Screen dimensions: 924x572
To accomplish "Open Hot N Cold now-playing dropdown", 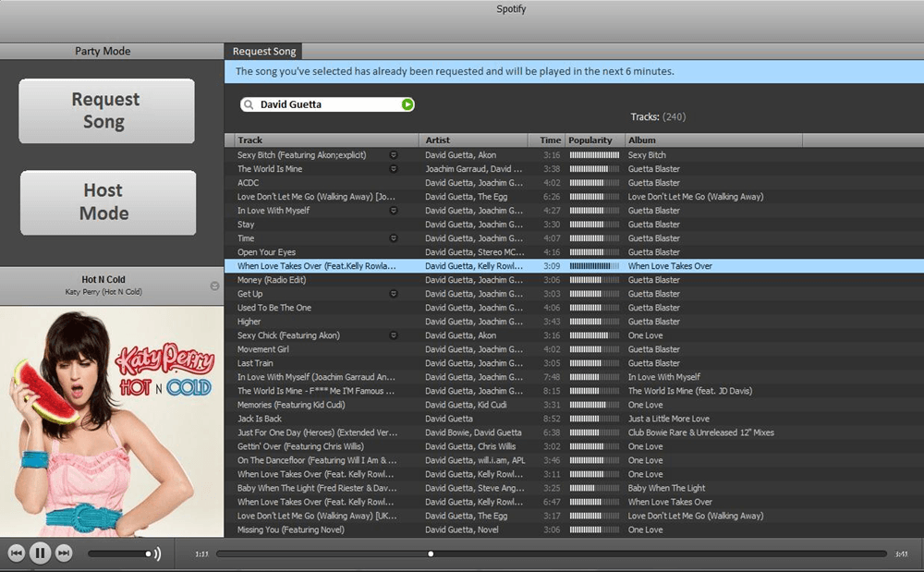I will (x=214, y=286).
